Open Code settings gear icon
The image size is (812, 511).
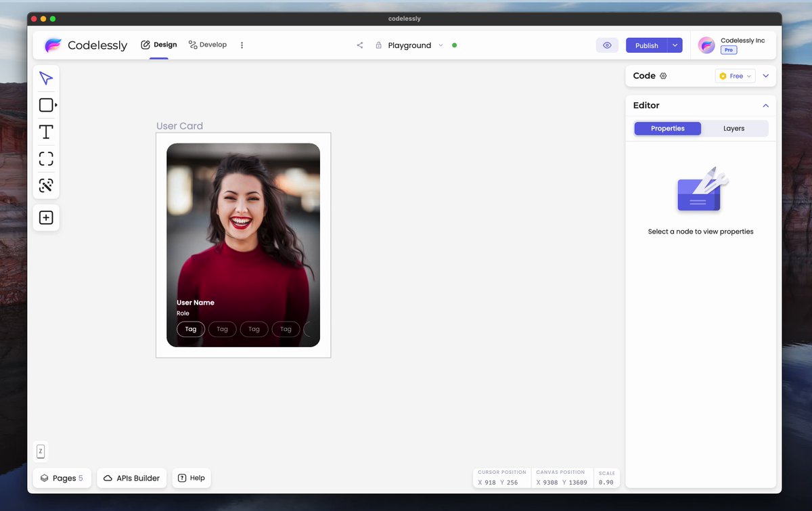pyautogui.click(x=663, y=76)
